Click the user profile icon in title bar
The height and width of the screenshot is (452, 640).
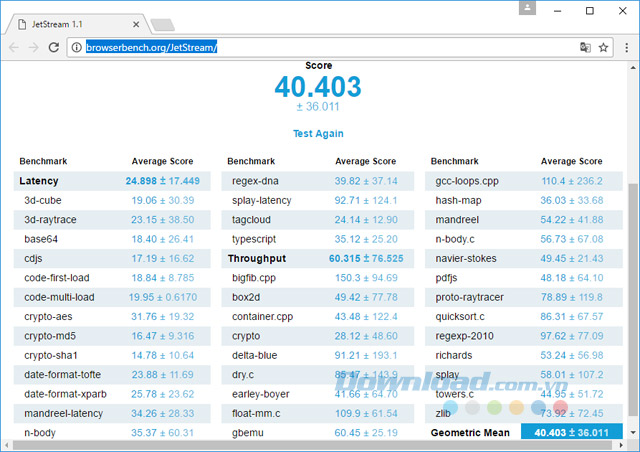tap(528, 8)
